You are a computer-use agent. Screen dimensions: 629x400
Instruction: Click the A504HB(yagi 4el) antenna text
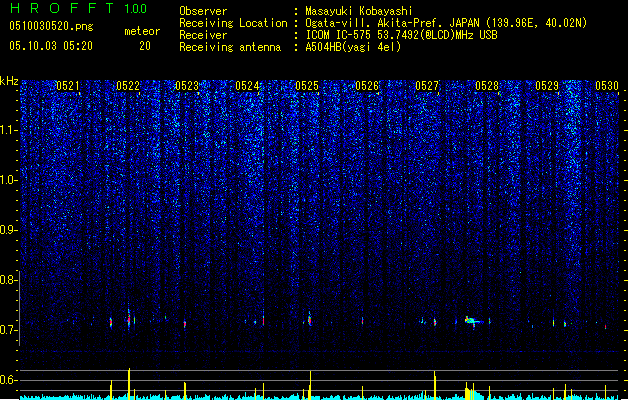point(353,47)
